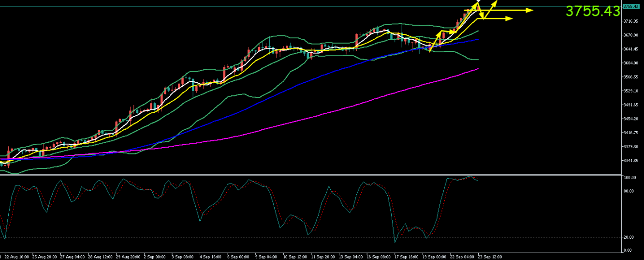Click the right end of the magenta moving average
This screenshot has height=260, width=644.
tap(478, 69)
